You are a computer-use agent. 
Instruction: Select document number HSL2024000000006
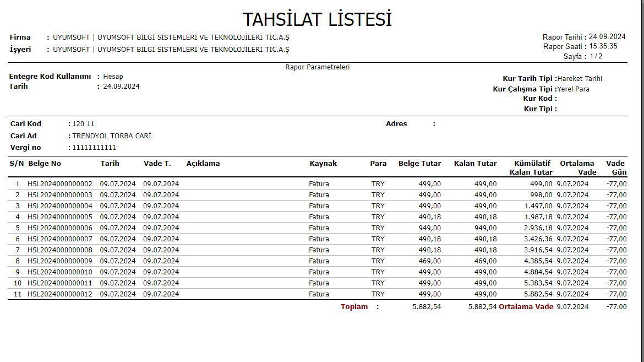pyautogui.click(x=60, y=228)
